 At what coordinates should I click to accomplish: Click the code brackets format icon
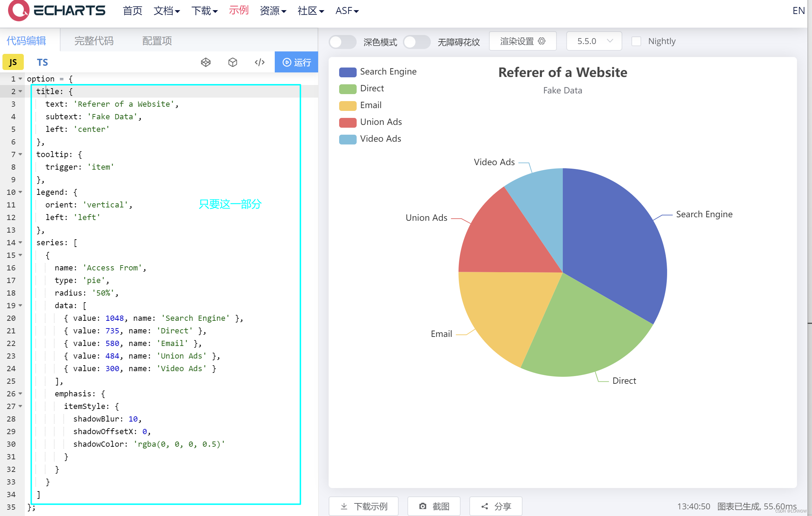pos(260,62)
